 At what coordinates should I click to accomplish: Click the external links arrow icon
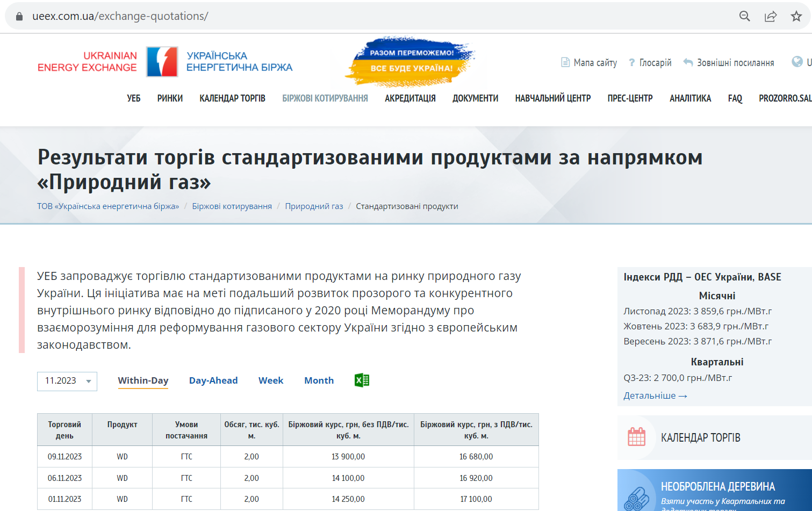coord(688,61)
